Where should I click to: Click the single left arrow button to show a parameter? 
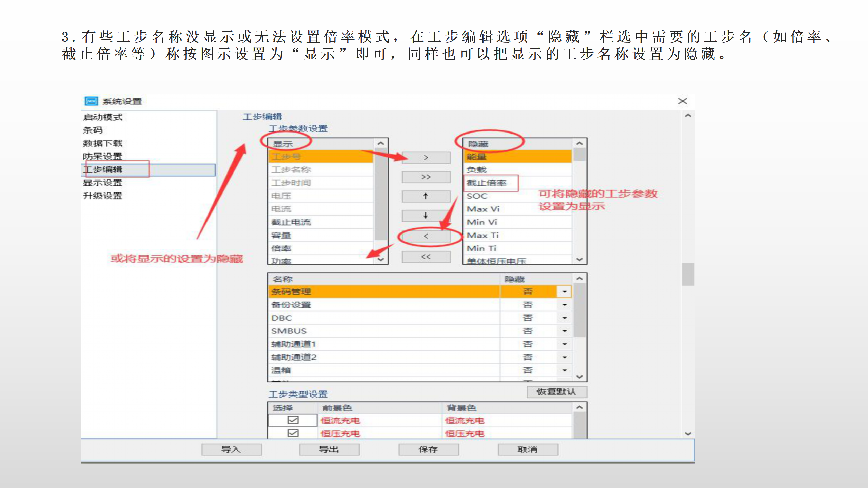426,236
